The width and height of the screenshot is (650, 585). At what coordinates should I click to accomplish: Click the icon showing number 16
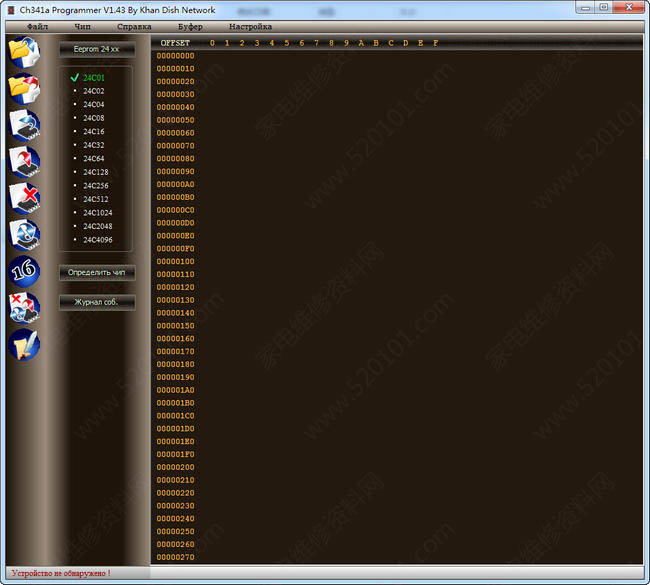point(23,270)
